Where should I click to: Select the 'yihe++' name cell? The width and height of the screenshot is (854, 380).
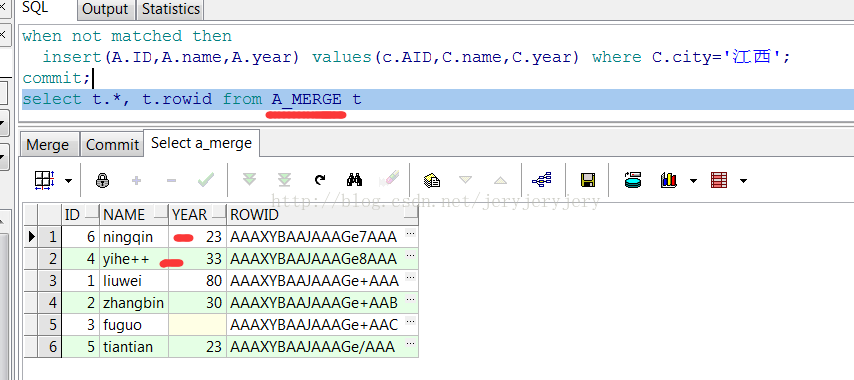point(134,259)
